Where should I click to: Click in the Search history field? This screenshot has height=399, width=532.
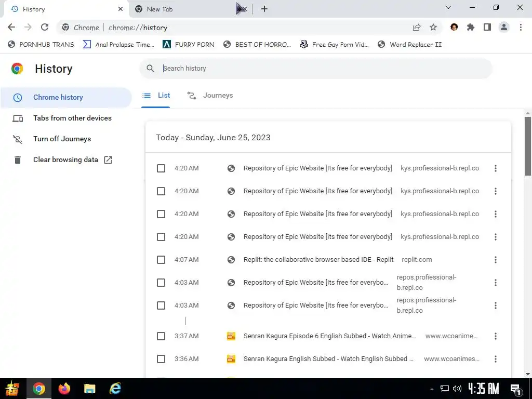pyautogui.click(x=315, y=69)
